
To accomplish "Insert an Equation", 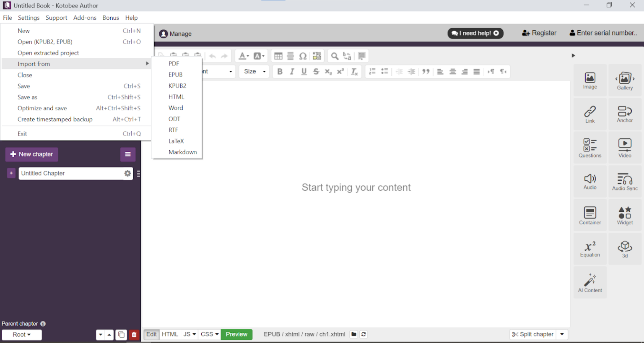I will (x=590, y=249).
